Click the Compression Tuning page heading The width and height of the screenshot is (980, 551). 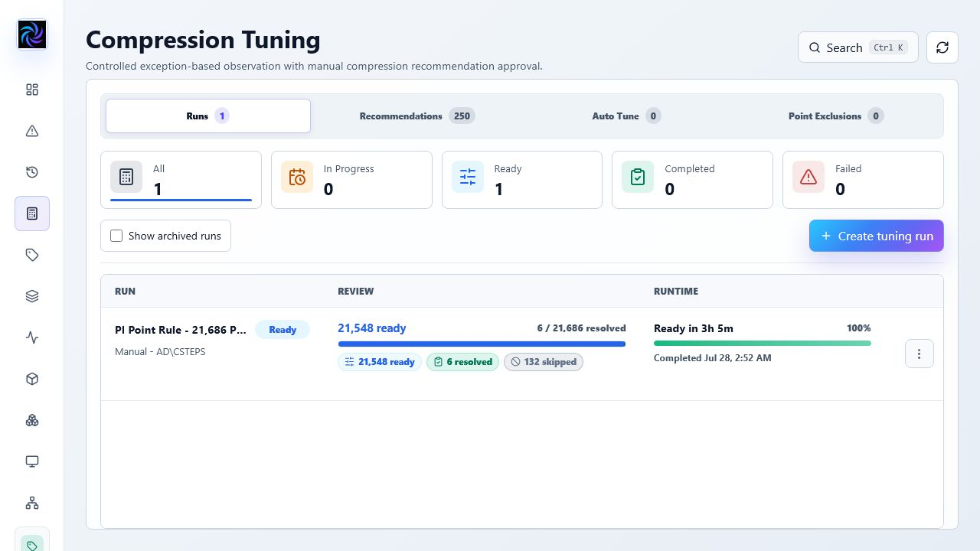point(203,40)
